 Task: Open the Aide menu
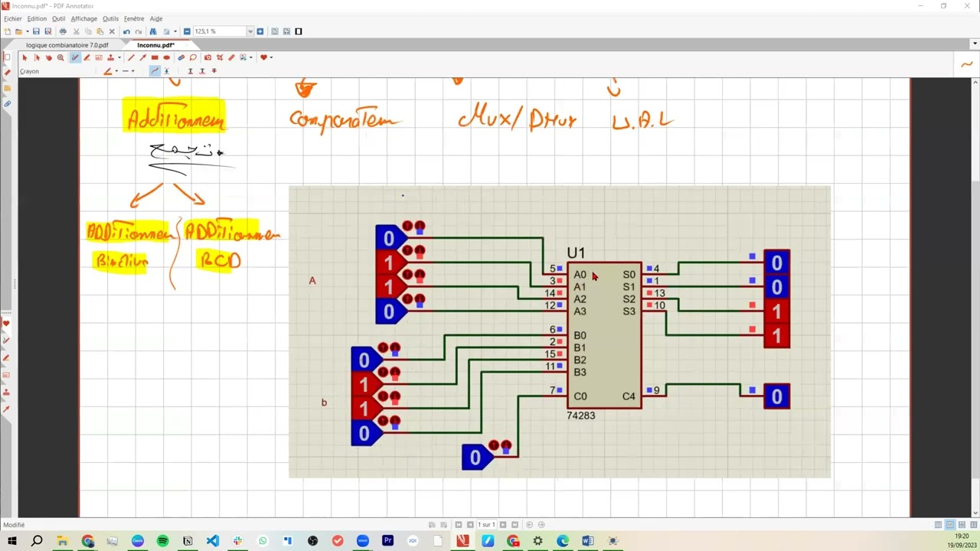pyautogui.click(x=156, y=18)
